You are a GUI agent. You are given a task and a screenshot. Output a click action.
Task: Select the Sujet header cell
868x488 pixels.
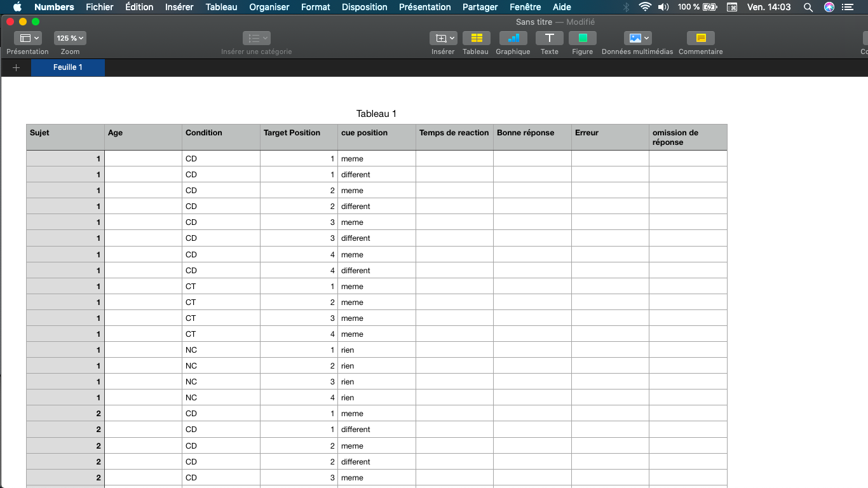pyautogui.click(x=65, y=137)
